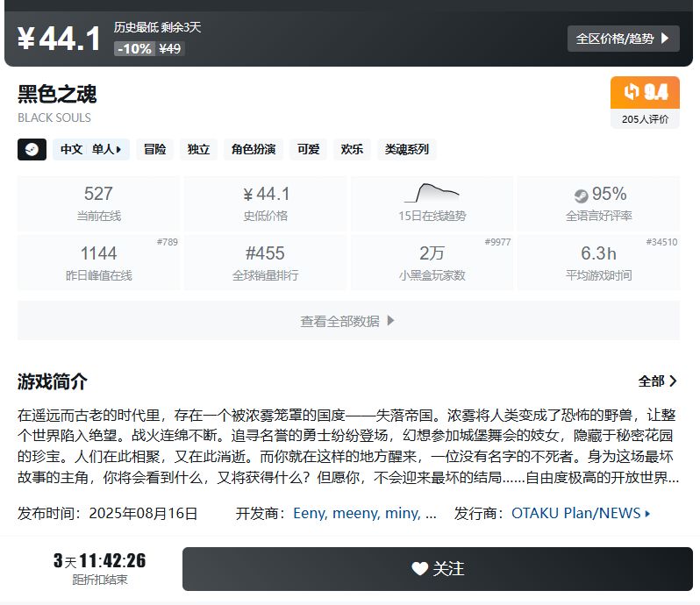Click the 历史最低 剩余3天 label
700x605 pixels.
(x=157, y=27)
